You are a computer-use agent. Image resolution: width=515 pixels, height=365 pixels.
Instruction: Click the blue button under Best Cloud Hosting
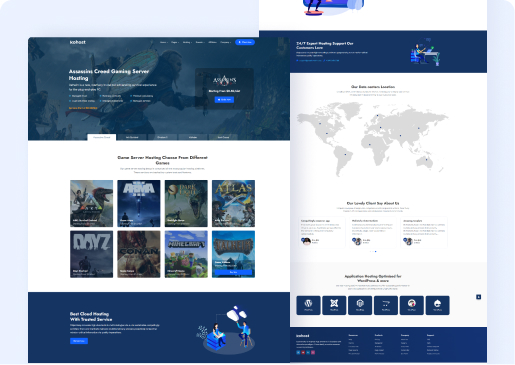pos(79,341)
